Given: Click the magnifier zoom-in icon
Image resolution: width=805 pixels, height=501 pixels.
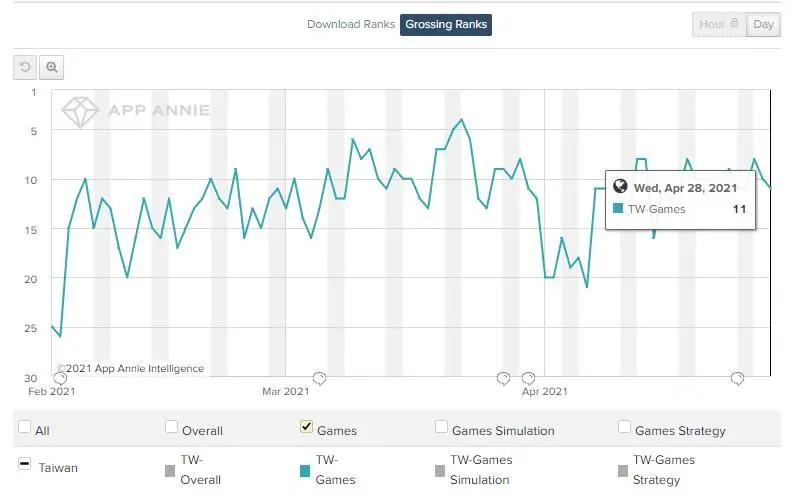Looking at the screenshot, I should [52, 67].
